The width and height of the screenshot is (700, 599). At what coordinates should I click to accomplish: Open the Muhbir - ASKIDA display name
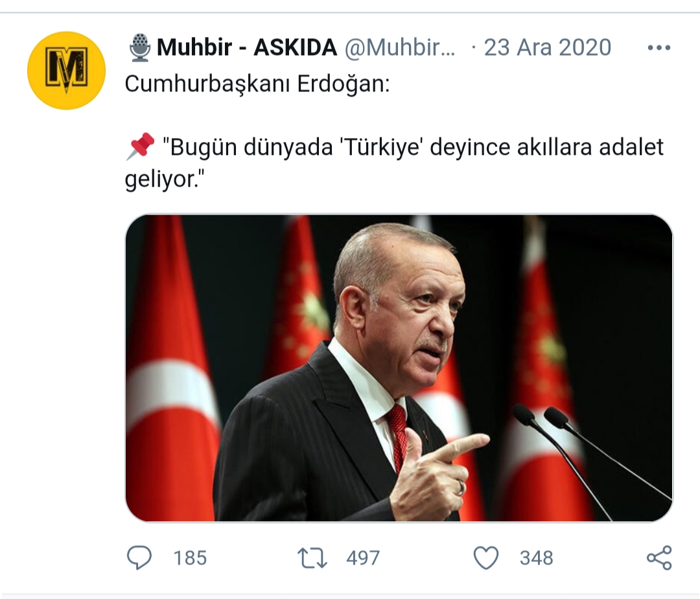coord(247,47)
